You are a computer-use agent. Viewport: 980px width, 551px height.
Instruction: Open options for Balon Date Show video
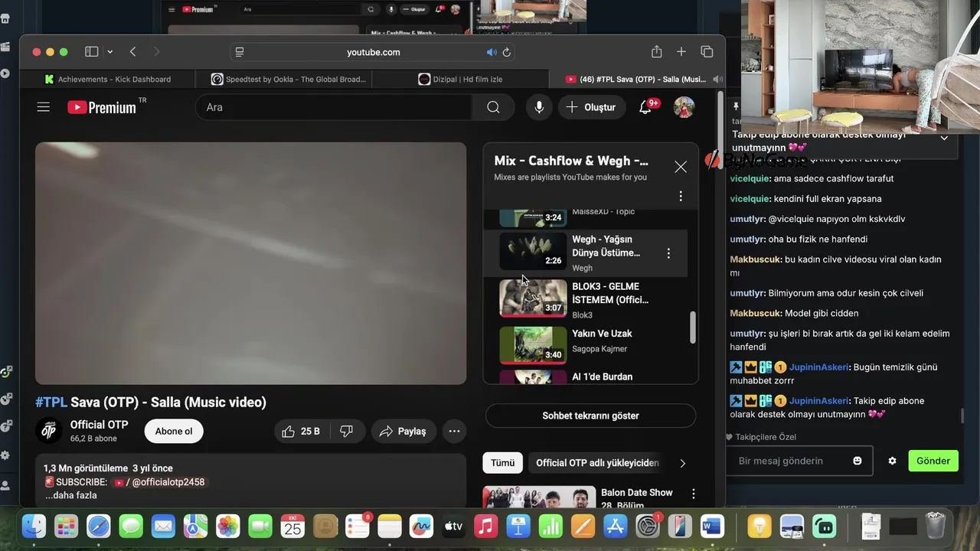tap(694, 494)
